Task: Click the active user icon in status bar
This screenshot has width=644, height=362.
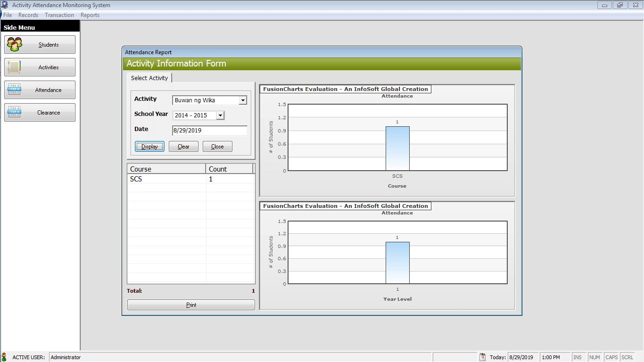Action: pos(4,357)
